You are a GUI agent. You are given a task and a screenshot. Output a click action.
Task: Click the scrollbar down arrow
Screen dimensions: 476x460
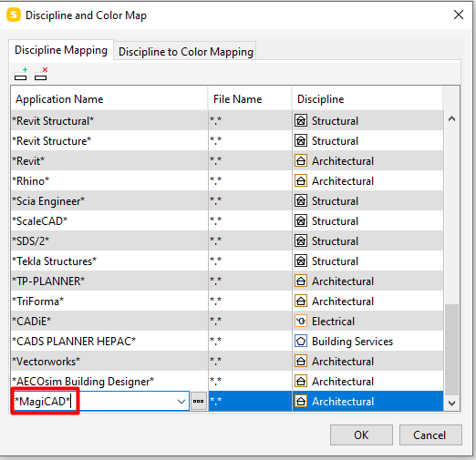tap(451, 404)
